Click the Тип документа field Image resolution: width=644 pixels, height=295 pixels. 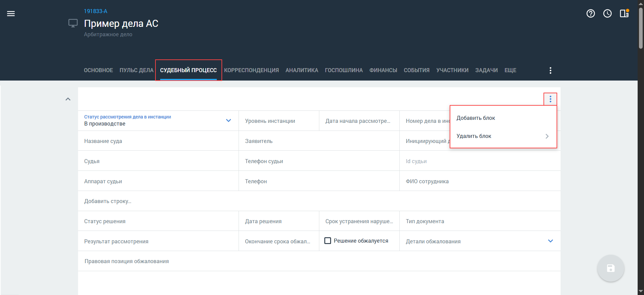click(x=480, y=221)
